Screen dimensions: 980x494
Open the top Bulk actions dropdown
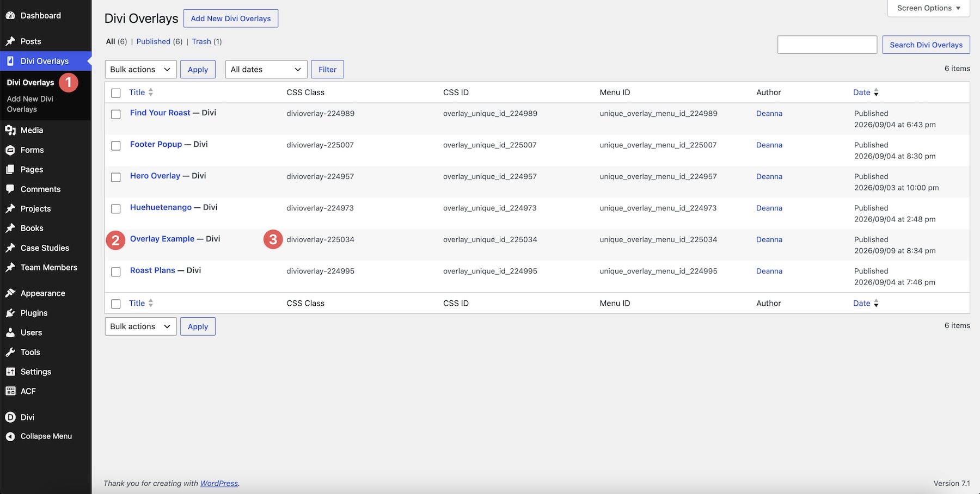(140, 70)
